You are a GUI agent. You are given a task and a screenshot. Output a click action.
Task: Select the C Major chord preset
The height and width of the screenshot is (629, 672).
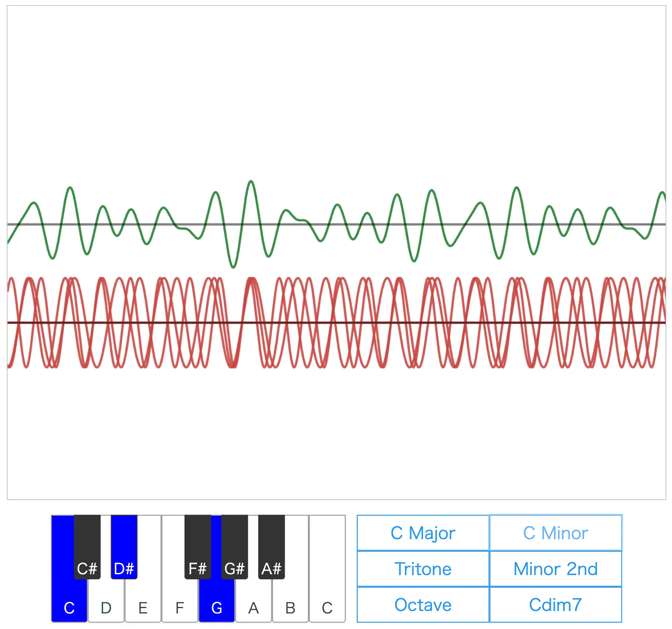point(423,533)
